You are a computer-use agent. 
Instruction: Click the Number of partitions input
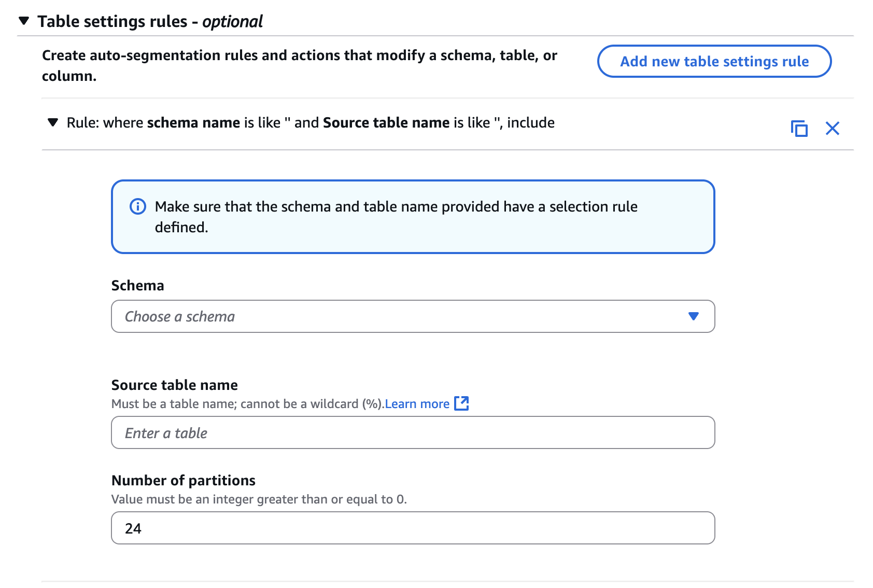[413, 528]
